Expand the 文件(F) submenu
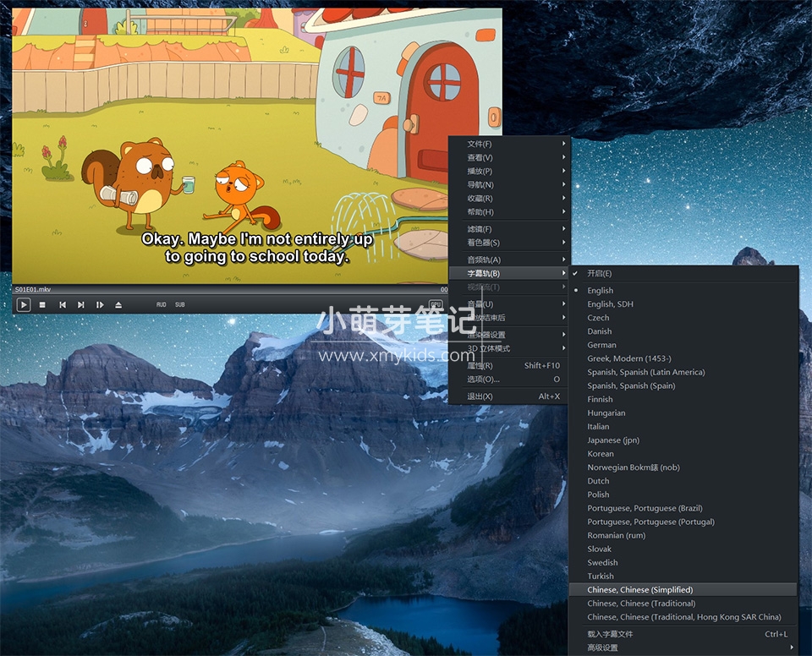The image size is (812, 656). [x=480, y=145]
